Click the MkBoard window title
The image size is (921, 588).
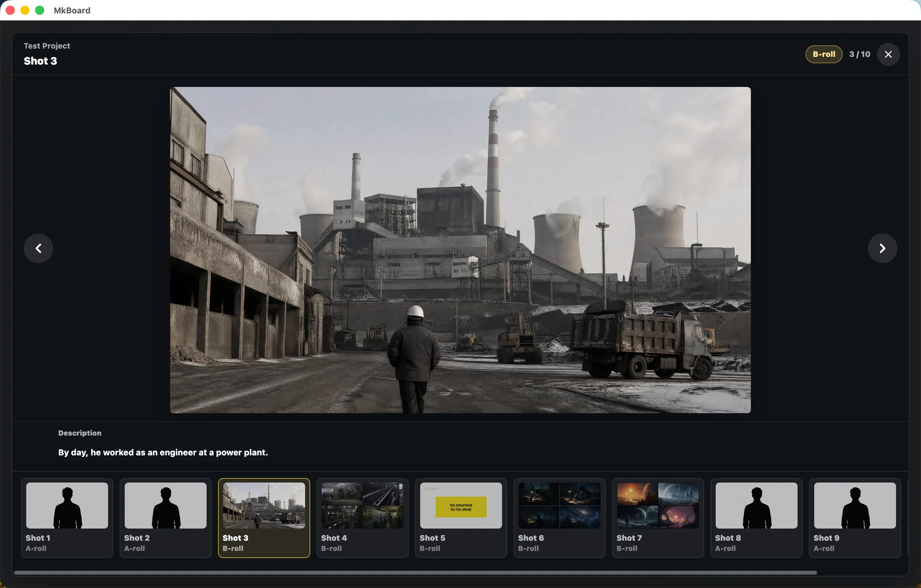click(x=72, y=10)
